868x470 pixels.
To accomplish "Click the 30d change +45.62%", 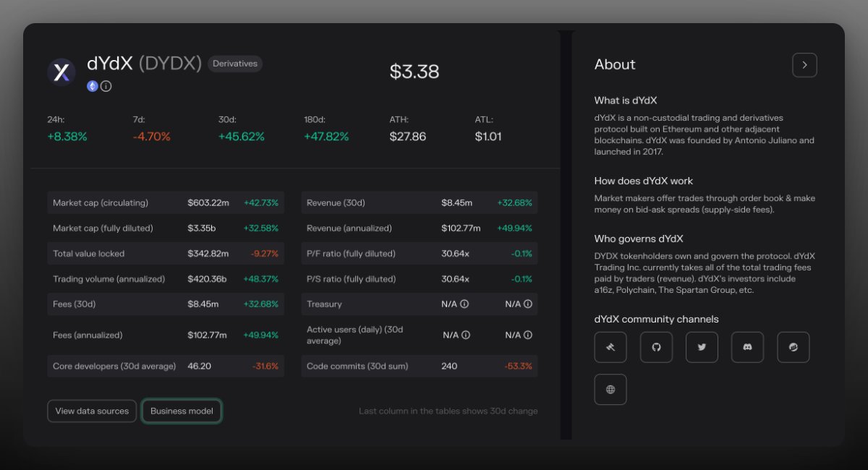I will click(x=242, y=137).
